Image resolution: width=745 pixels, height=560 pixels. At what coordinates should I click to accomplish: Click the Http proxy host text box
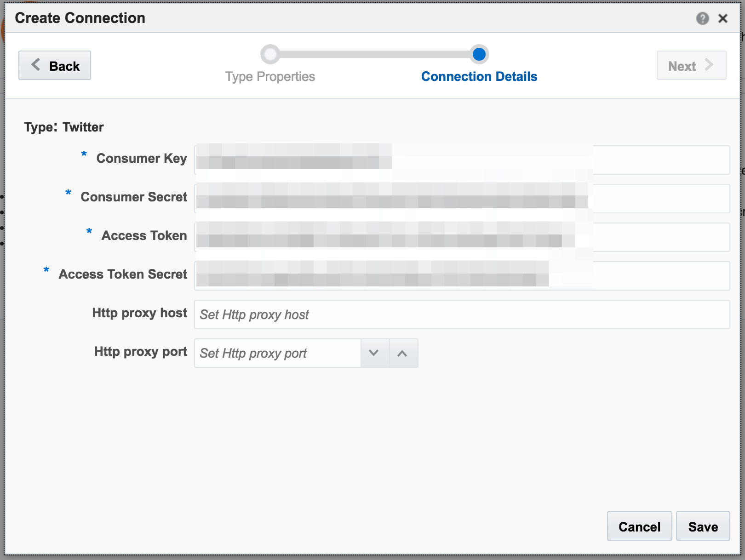click(x=462, y=314)
